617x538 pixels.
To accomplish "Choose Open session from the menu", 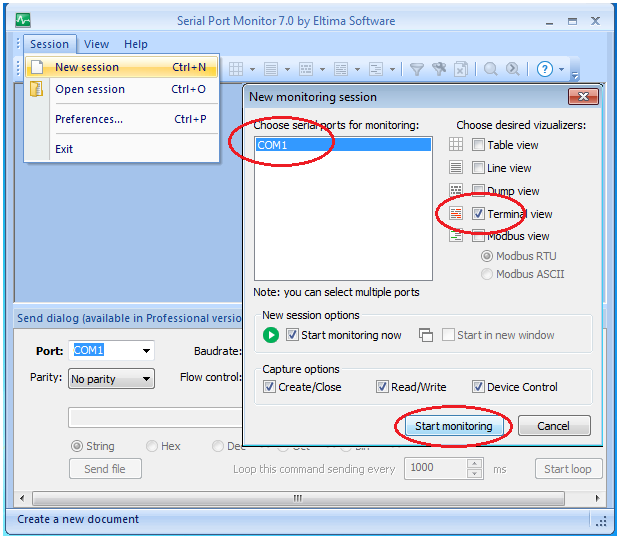I will pos(122,89).
